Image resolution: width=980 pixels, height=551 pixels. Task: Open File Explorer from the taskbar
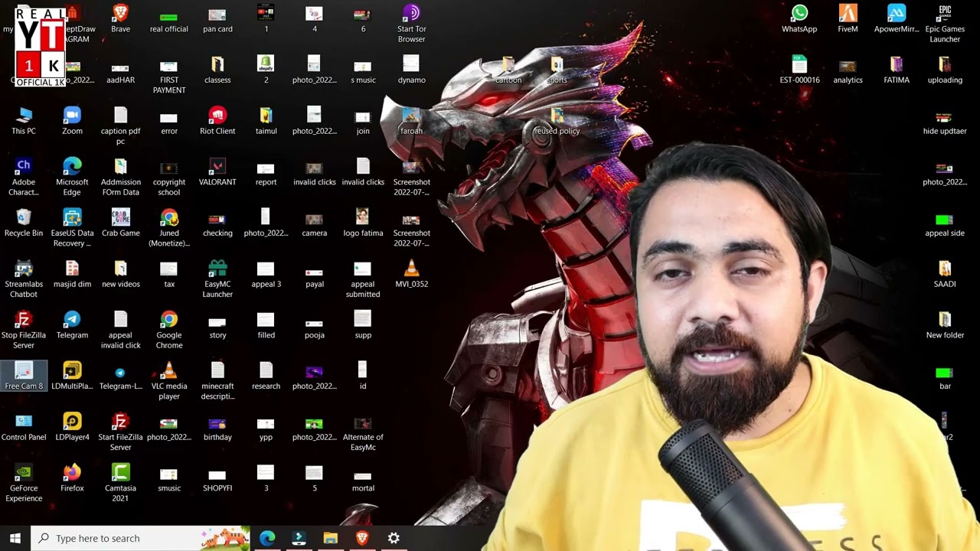point(330,538)
